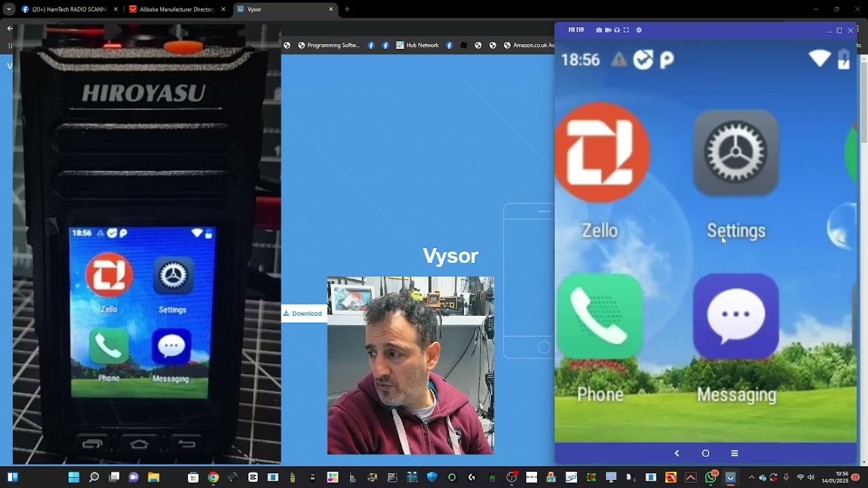Viewport: 868px width, 488px height.
Task: Tap Android recents menu button
Action: (734, 453)
